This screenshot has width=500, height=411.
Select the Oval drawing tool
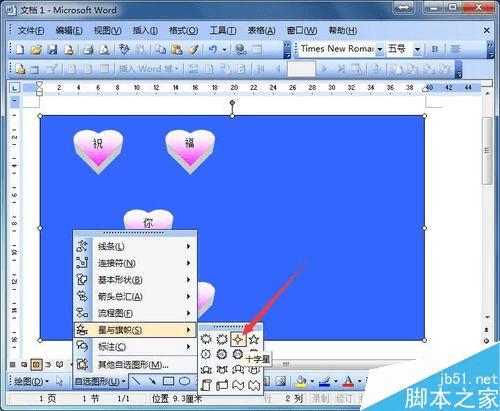184,381
